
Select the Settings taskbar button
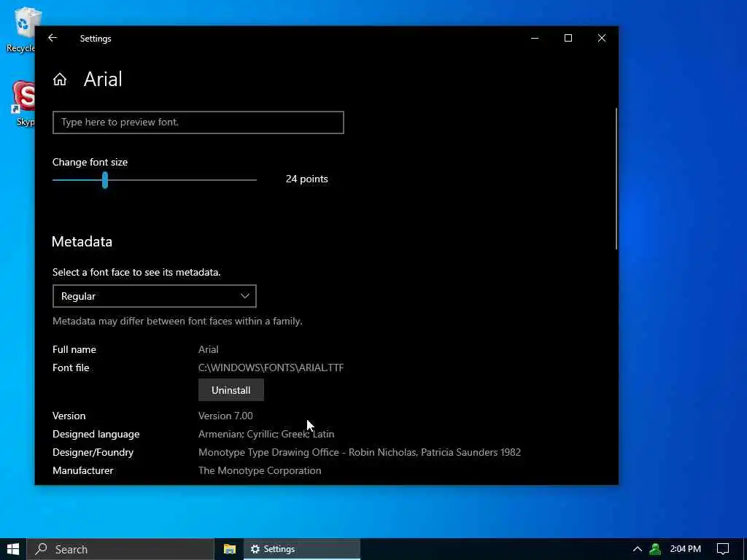302,549
